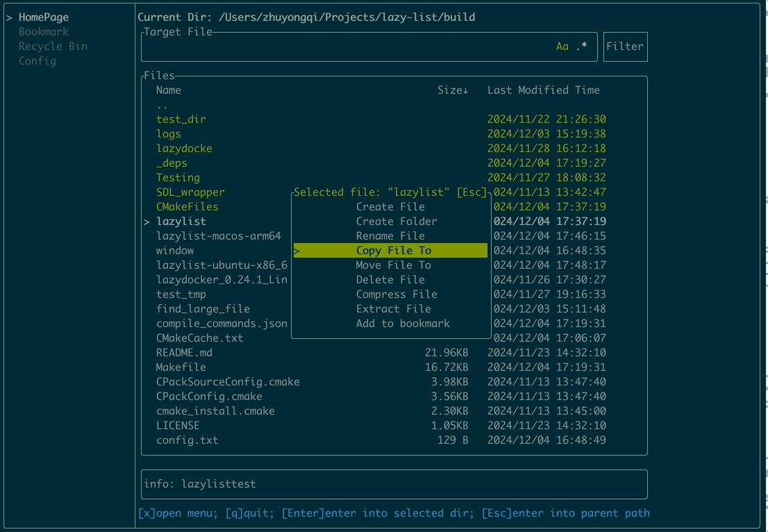The height and width of the screenshot is (532, 768).
Task: Open the Recycle Bin page
Action: 53,46
